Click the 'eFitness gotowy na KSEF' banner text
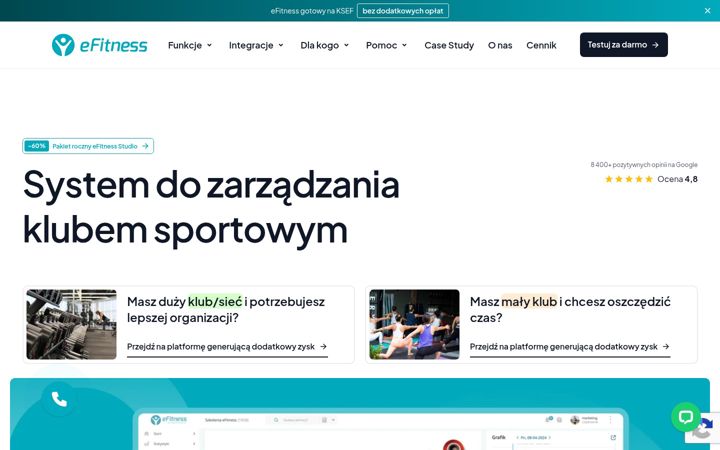 click(312, 11)
